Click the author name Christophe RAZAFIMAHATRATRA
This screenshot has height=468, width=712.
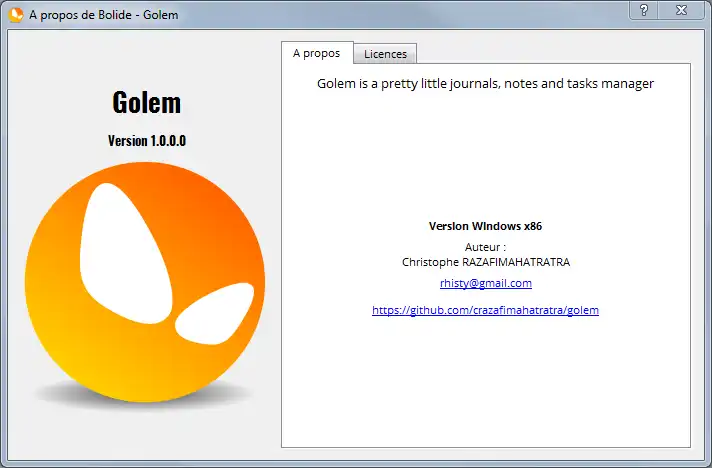tap(485, 262)
